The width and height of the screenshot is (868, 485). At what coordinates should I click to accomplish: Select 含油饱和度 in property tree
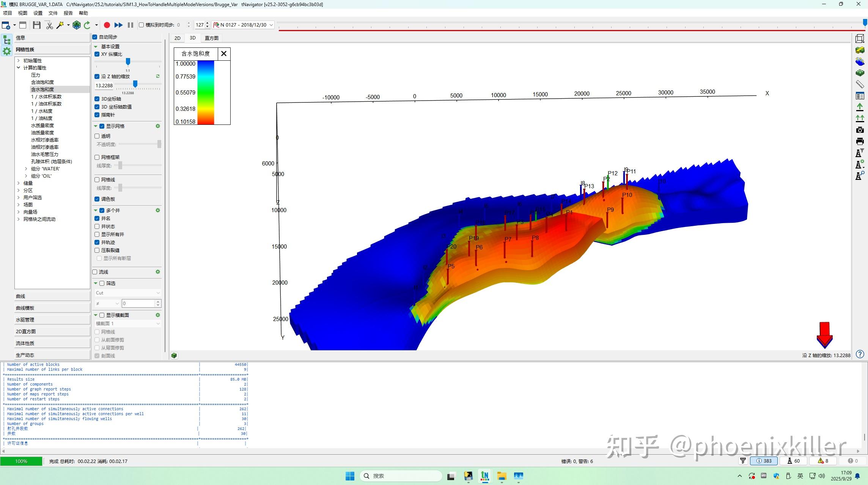coord(42,82)
